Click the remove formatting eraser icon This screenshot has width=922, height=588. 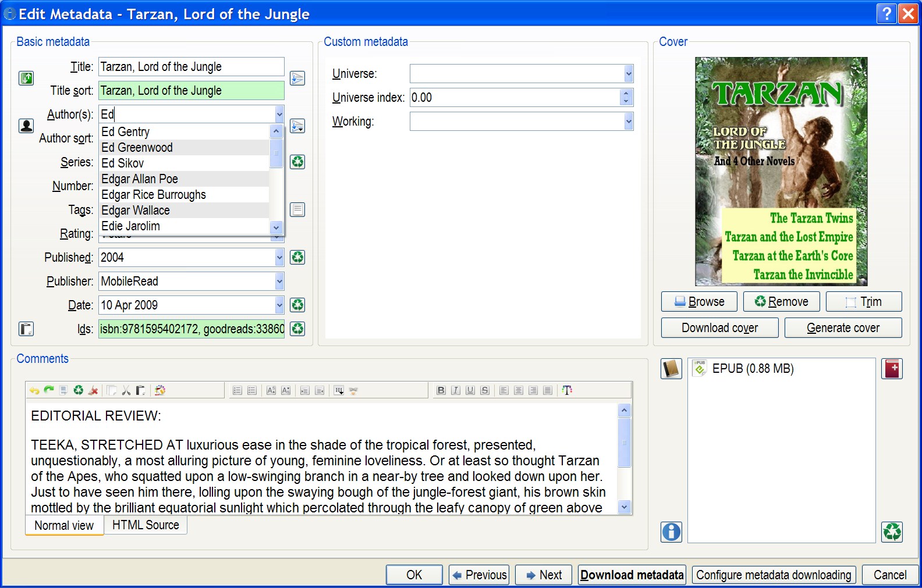[x=93, y=390]
